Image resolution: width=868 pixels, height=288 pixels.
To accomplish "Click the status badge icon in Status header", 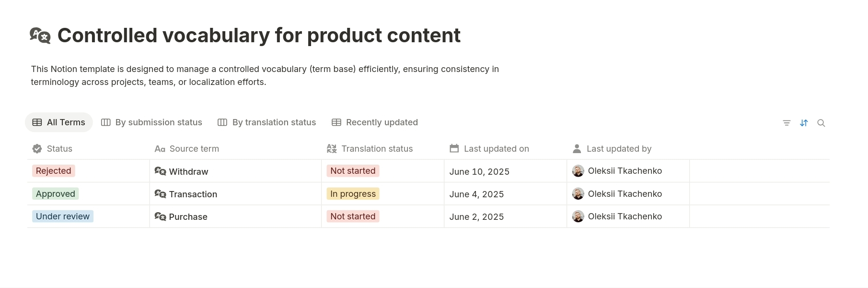I will (x=37, y=148).
